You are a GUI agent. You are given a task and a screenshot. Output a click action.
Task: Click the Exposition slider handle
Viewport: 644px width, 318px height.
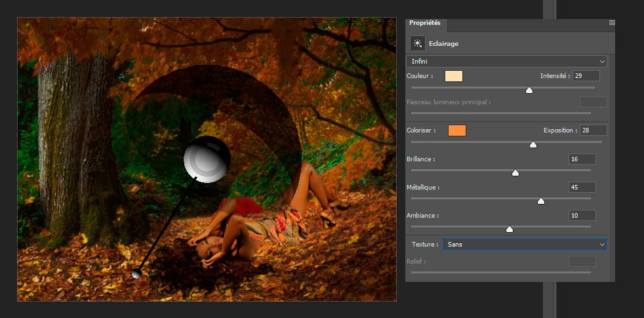pyautogui.click(x=533, y=144)
